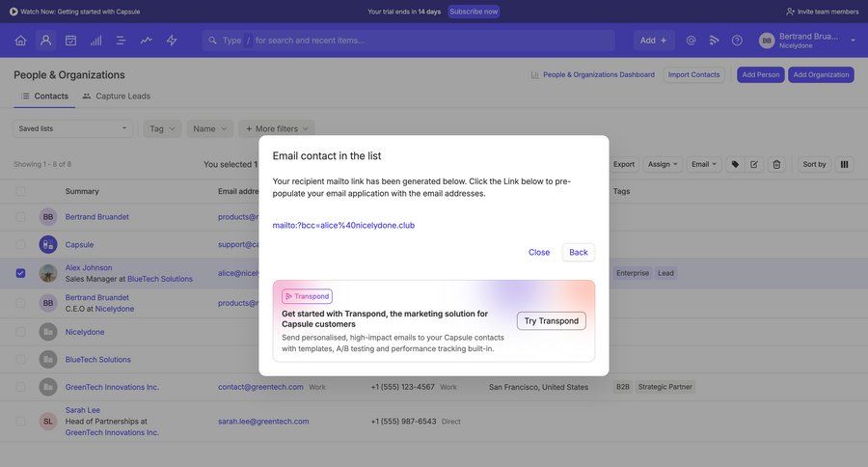Expand the Name filter dropdown
868x467 pixels.
(x=210, y=128)
